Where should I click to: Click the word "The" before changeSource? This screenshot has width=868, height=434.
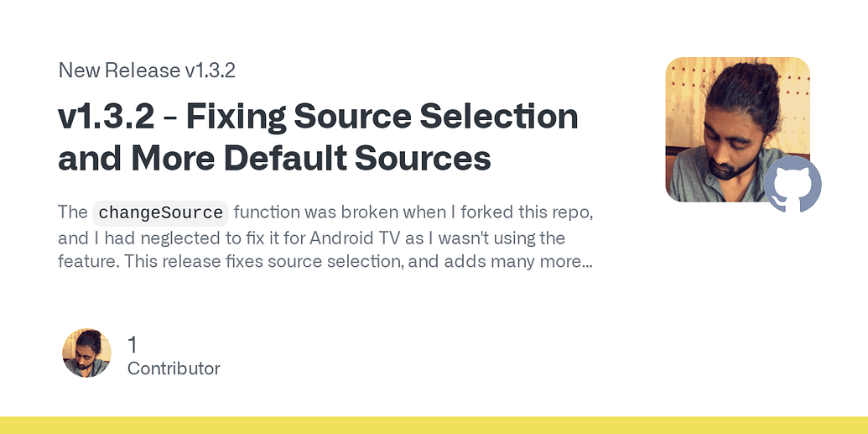click(73, 212)
